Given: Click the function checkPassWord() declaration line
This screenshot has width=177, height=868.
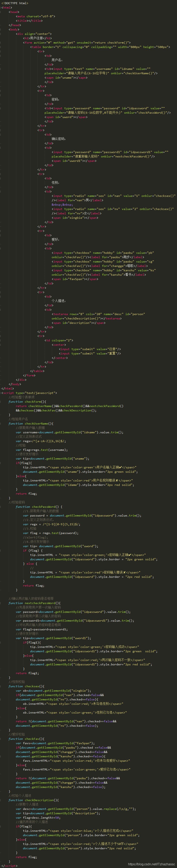Looking at the screenshot, I should coord(39,507).
